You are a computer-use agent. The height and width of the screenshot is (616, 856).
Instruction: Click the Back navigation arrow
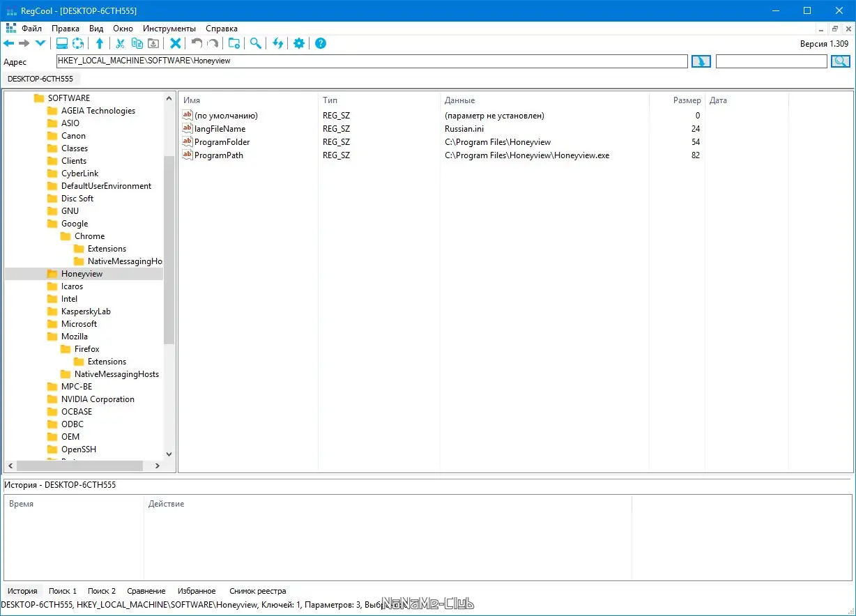pyautogui.click(x=8, y=43)
